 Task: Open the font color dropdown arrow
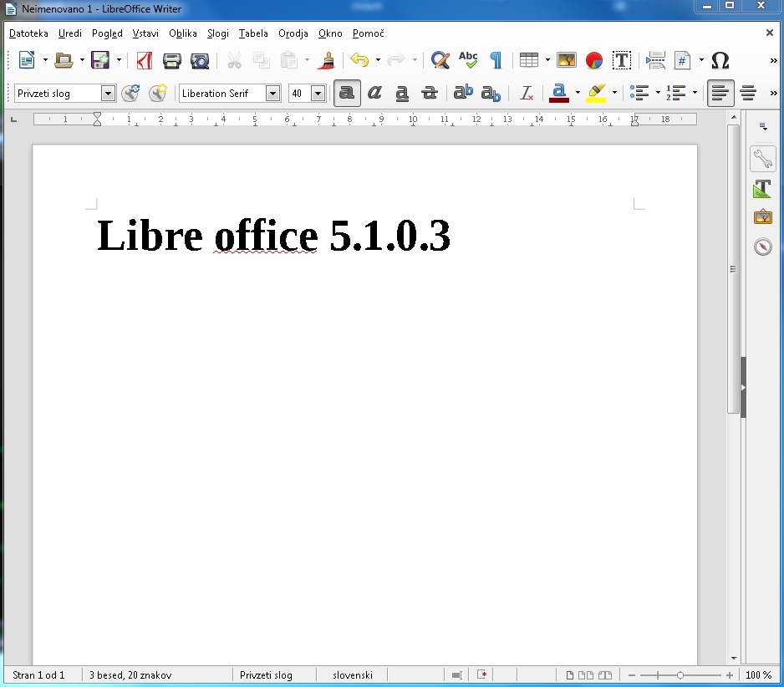(x=578, y=93)
